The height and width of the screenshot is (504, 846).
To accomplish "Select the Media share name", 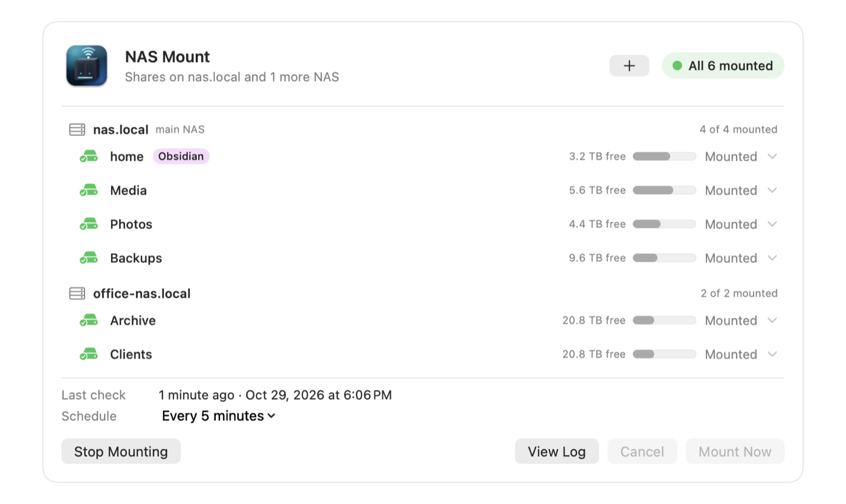I will 128,190.
